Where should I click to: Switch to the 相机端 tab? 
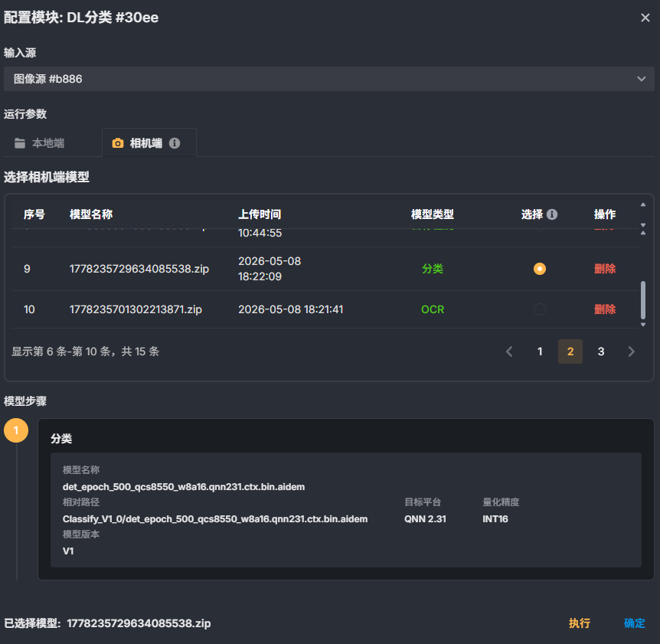coord(149,143)
